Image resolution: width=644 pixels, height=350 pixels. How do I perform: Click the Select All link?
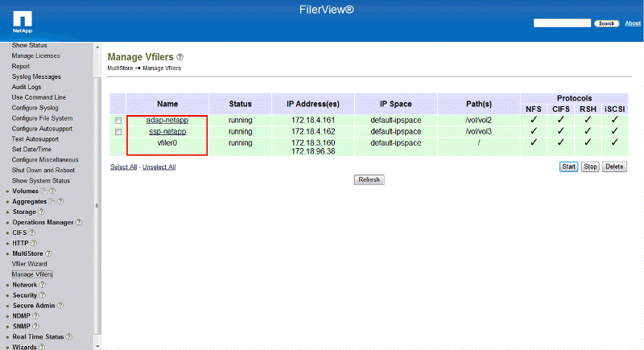(x=124, y=167)
